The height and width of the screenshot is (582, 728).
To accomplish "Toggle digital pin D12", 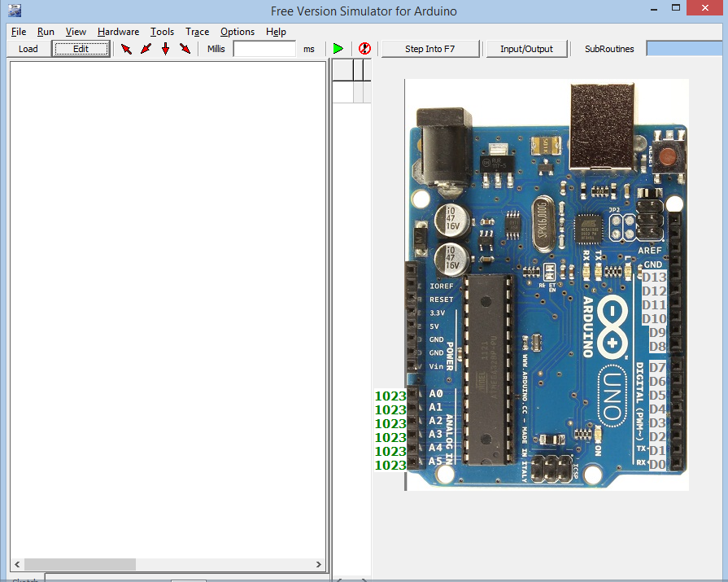I will 654,291.
